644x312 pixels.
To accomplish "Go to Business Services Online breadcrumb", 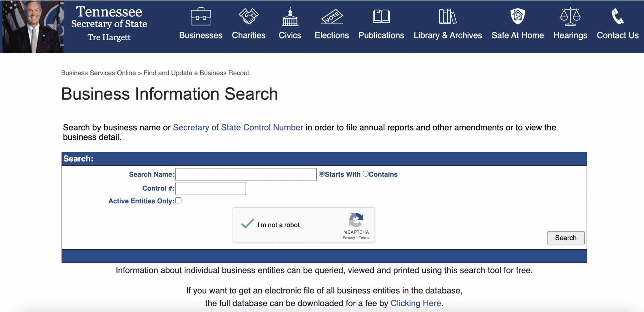I will point(98,73).
